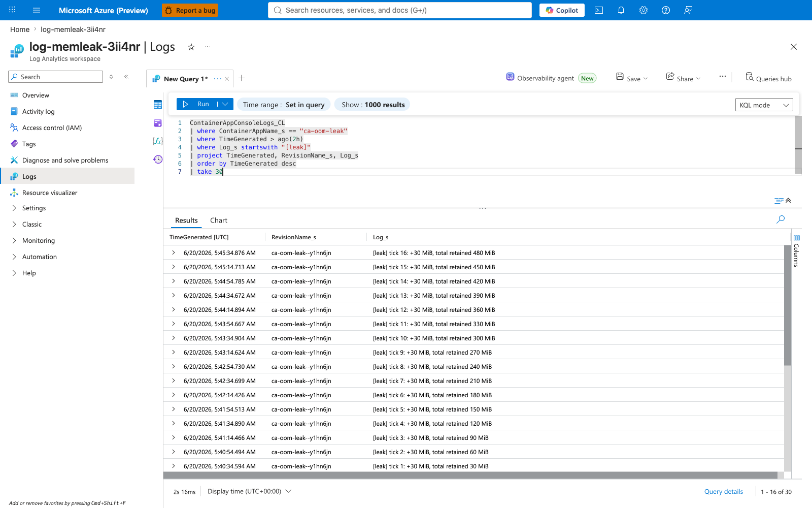Open the Show 1000 results pill
Image resolution: width=812 pixels, height=508 pixels.
[x=373, y=105]
